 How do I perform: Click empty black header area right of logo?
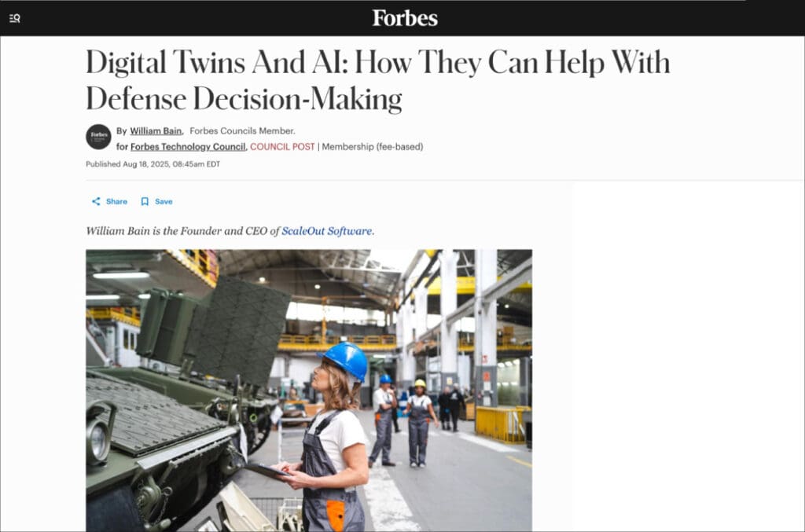[x=616, y=19]
